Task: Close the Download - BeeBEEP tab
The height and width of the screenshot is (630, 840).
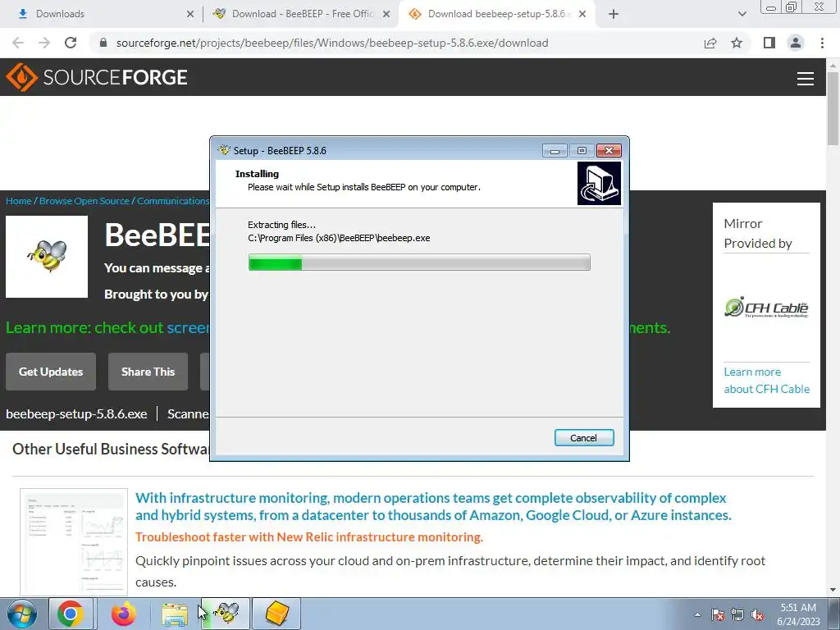Action: (x=386, y=14)
